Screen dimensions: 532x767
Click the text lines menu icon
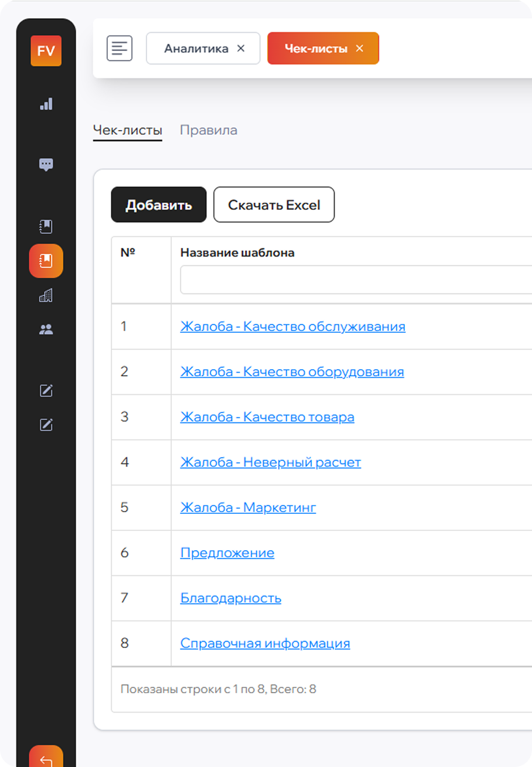click(x=120, y=48)
